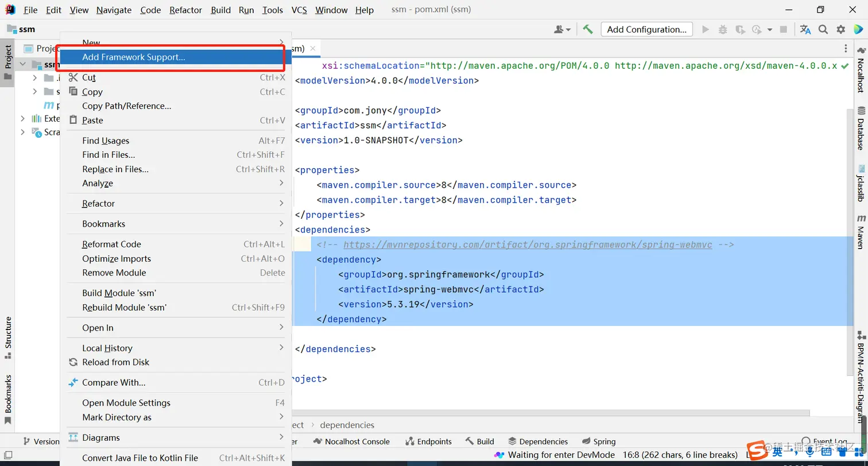Click the Waiting for enter DevMode status
The height and width of the screenshot is (466, 868).
pos(556,455)
